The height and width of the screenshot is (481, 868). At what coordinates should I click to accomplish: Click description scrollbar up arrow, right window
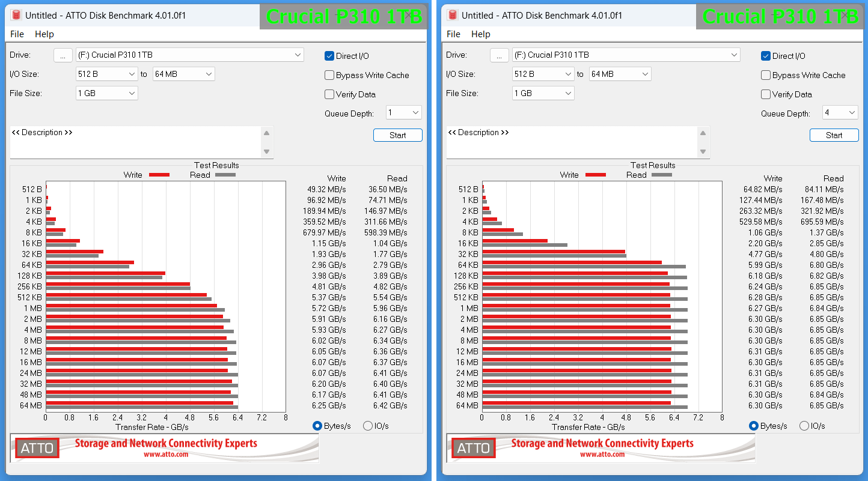pyautogui.click(x=703, y=133)
